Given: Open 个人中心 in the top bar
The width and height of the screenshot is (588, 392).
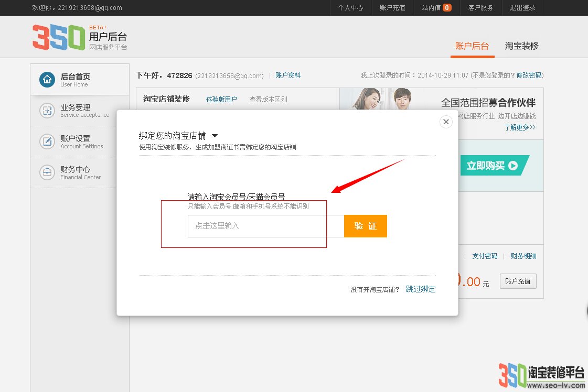Looking at the screenshot, I should click(x=350, y=7).
